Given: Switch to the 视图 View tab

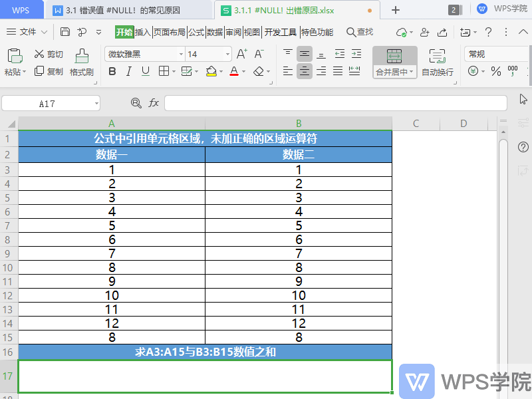Looking at the screenshot, I should pos(252,32).
